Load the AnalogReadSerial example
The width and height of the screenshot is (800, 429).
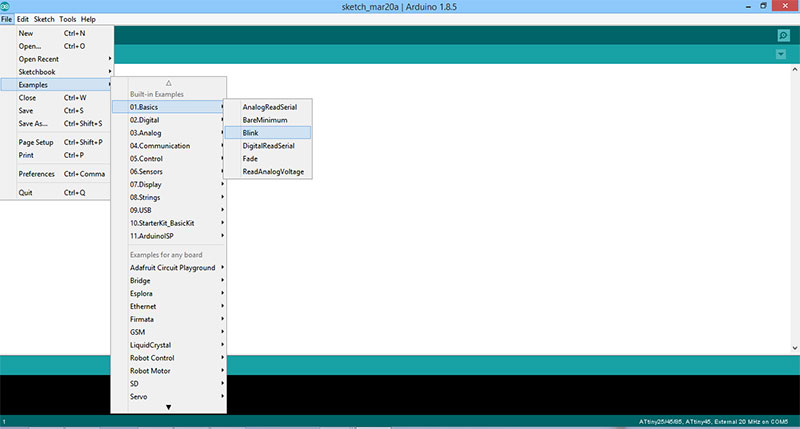(268, 107)
